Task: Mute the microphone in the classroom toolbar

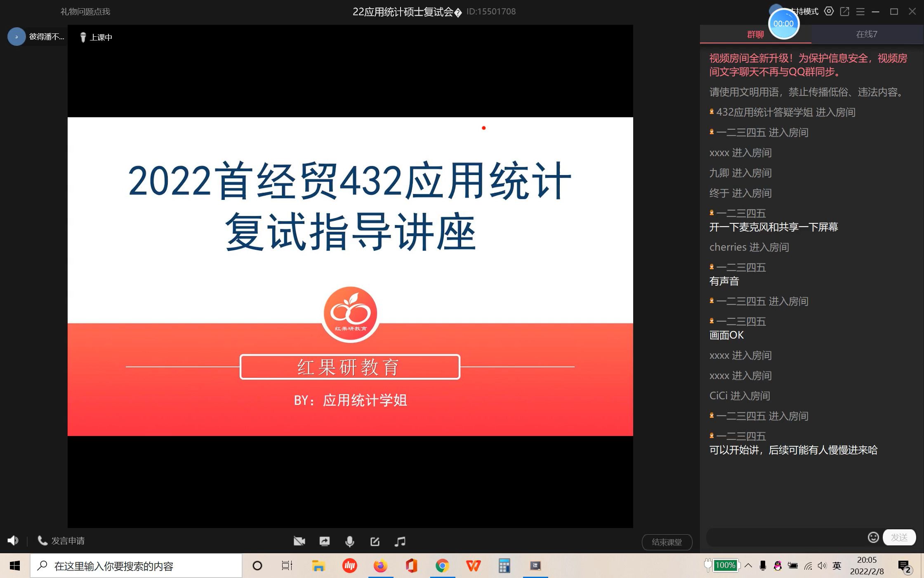Action: pos(350,541)
